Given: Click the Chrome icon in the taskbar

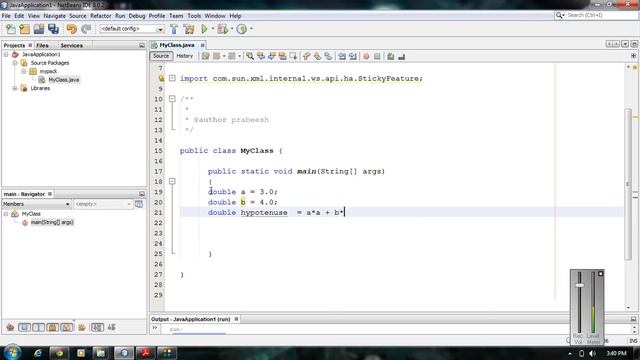Looking at the screenshot, I should (59, 353).
